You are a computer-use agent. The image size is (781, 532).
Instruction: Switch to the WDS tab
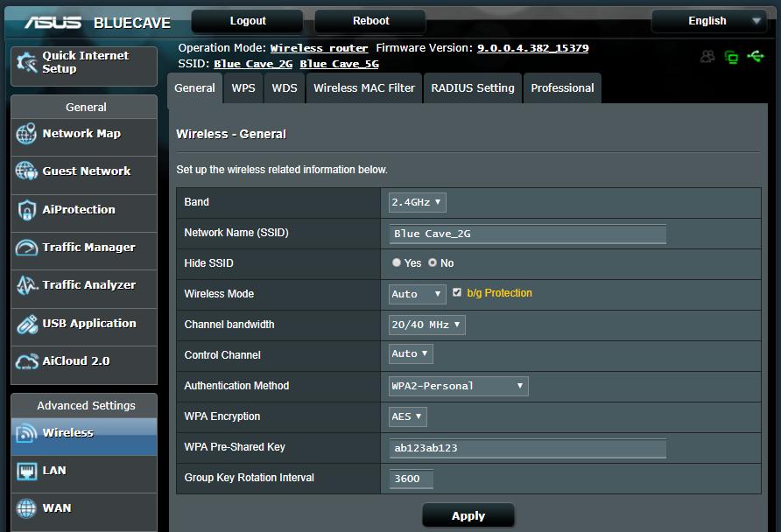285,88
